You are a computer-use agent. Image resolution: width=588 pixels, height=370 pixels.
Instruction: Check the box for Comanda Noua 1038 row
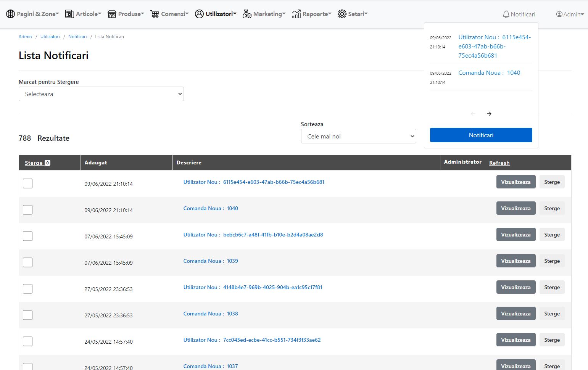tap(27, 315)
